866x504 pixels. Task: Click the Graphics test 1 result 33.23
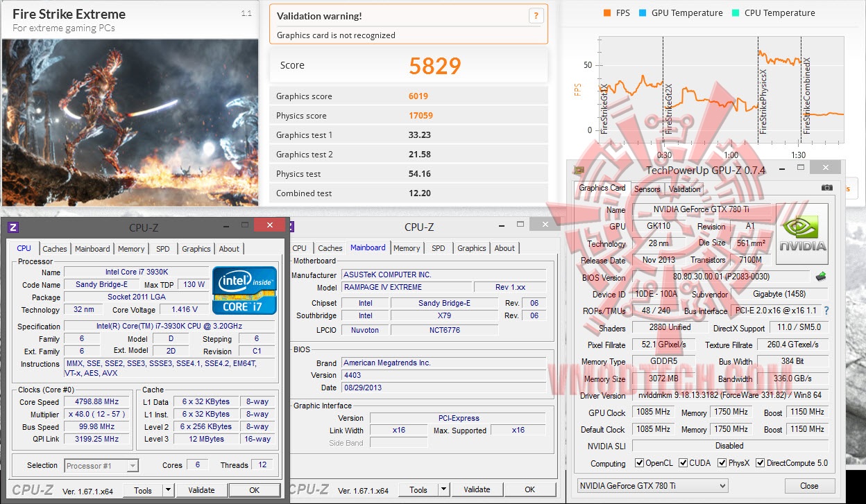[x=420, y=135]
